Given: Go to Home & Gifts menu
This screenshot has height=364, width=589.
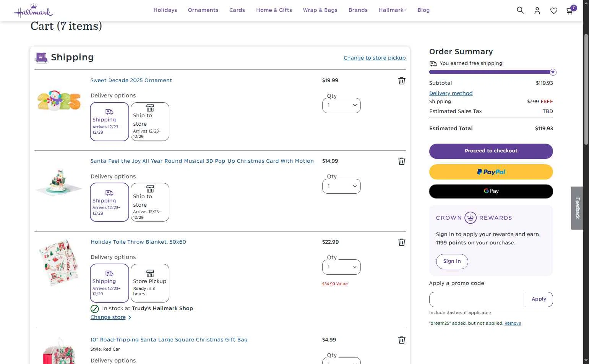Looking at the screenshot, I should tap(274, 10).
